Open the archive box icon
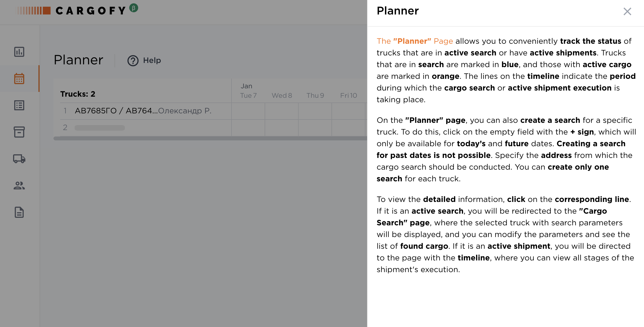The width and height of the screenshot is (644, 327). pos(19,132)
